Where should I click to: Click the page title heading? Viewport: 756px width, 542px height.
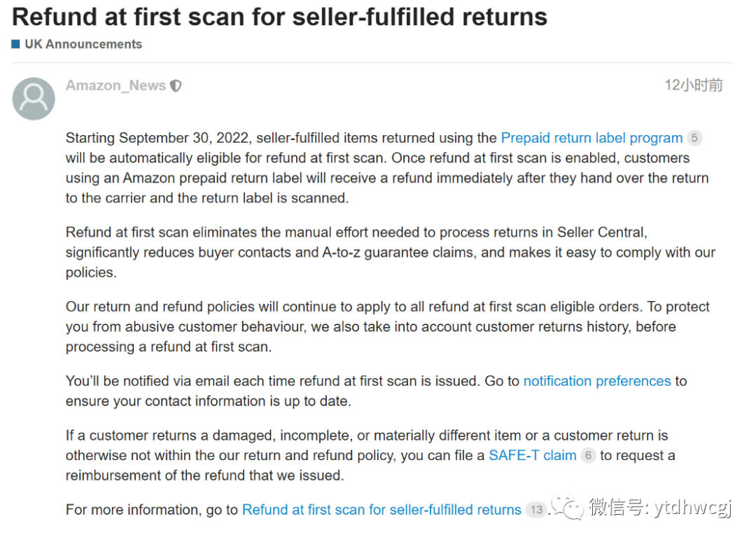[x=279, y=17]
